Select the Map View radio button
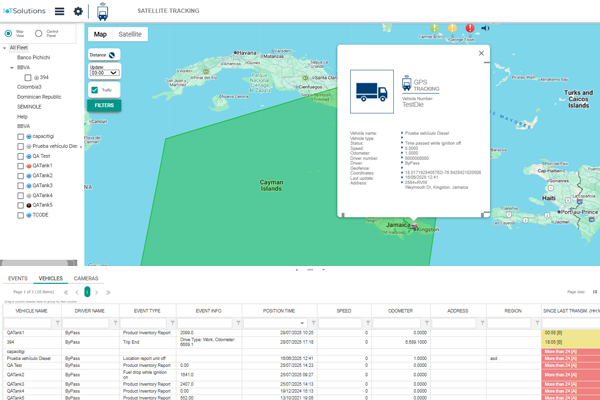The image size is (600, 400). coord(8,33)
